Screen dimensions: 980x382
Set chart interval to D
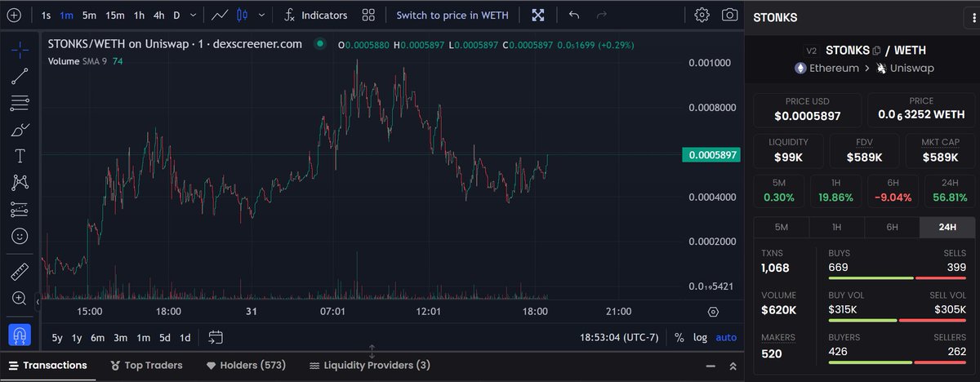point(176,15)
